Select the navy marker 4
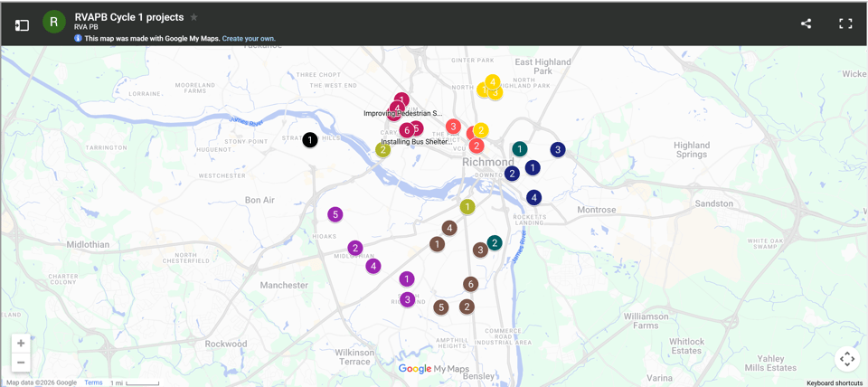The width and height of the screenshot is (868, 387). [x=533, y=197]
